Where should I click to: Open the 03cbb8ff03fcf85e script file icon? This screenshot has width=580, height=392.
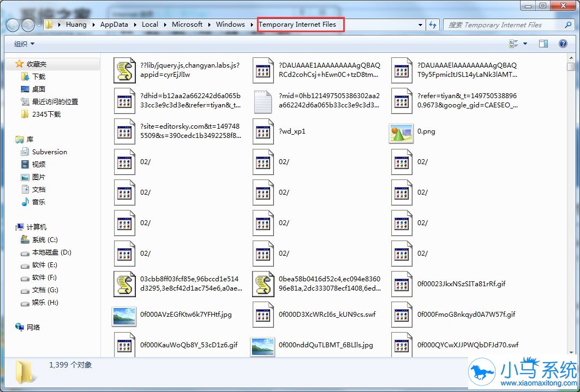click(x=124, y=284)
